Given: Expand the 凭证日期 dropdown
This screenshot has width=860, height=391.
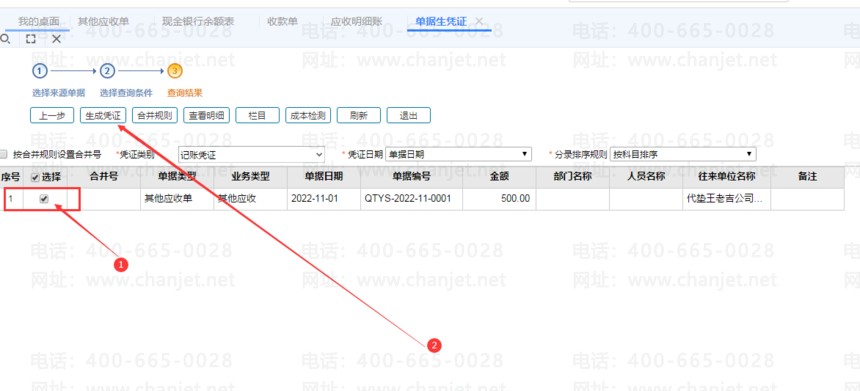Looking at the screenshot, I should pos(459,154).
